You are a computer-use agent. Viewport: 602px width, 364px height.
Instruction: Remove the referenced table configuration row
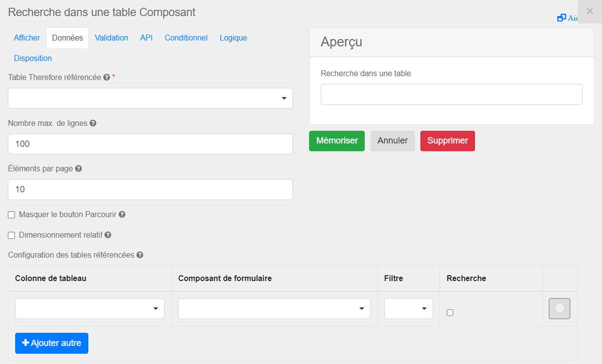[x=559, y=308]
